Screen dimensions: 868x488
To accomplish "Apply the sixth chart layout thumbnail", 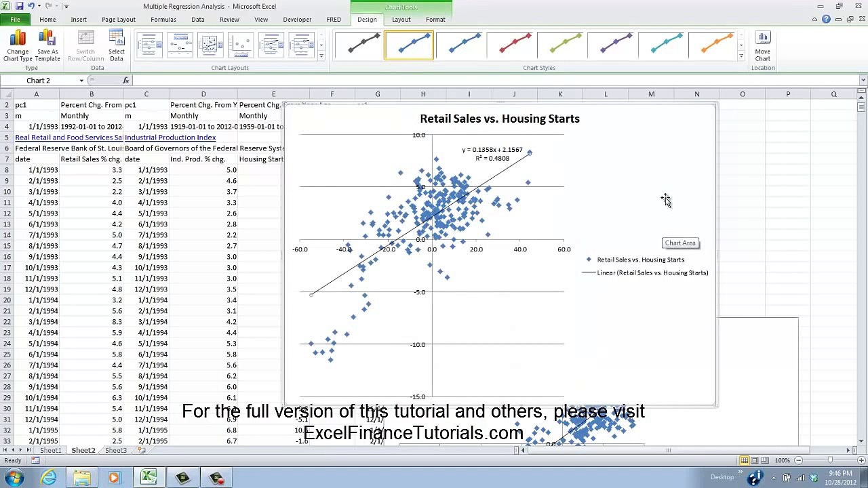I will click(302, 46).
